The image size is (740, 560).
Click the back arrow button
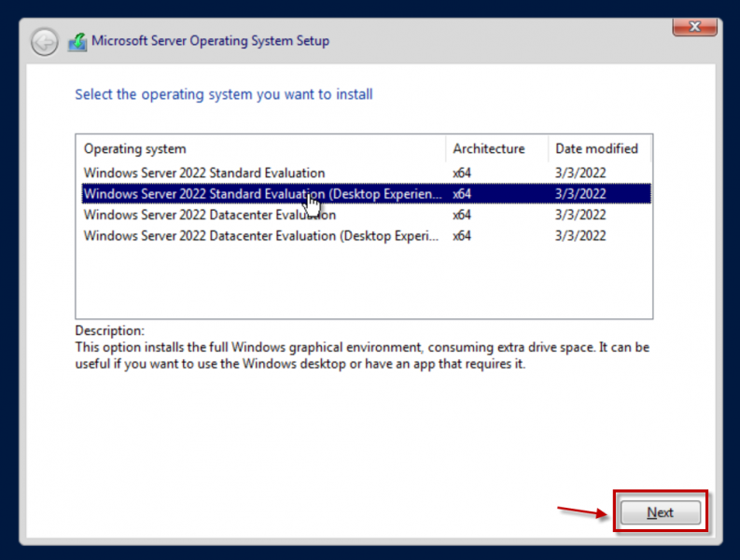click(x=45, y=42)
